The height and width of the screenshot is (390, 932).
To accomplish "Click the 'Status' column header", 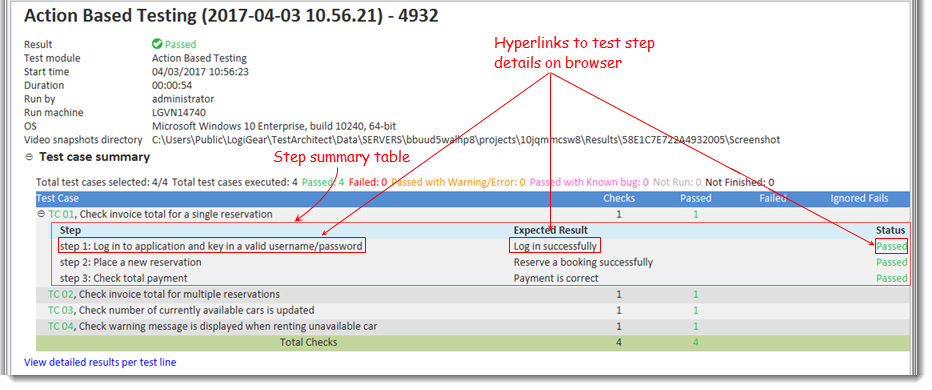I will click(890, 230).
